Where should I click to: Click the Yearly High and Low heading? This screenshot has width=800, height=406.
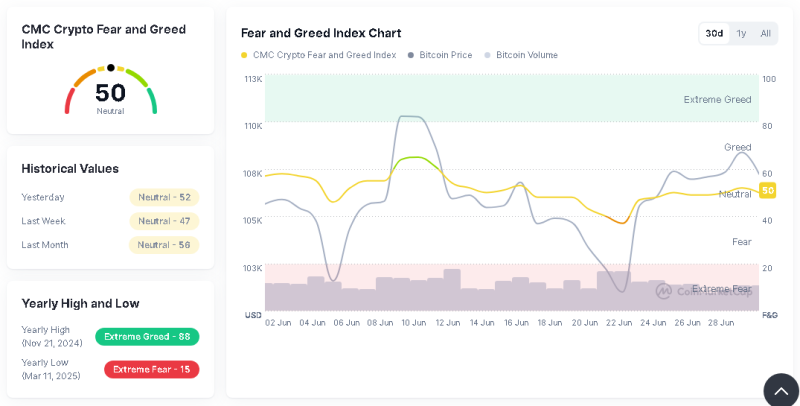[x=80, y=303]
